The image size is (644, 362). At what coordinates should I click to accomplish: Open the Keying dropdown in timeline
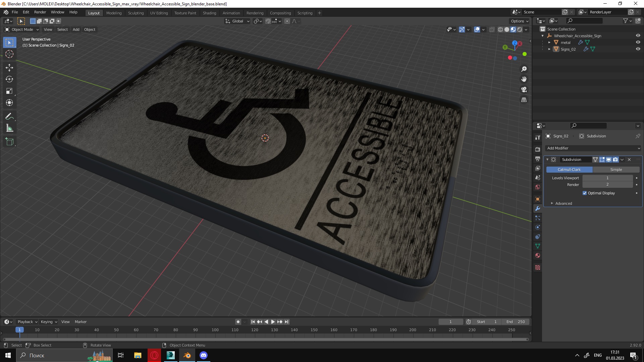49,322
